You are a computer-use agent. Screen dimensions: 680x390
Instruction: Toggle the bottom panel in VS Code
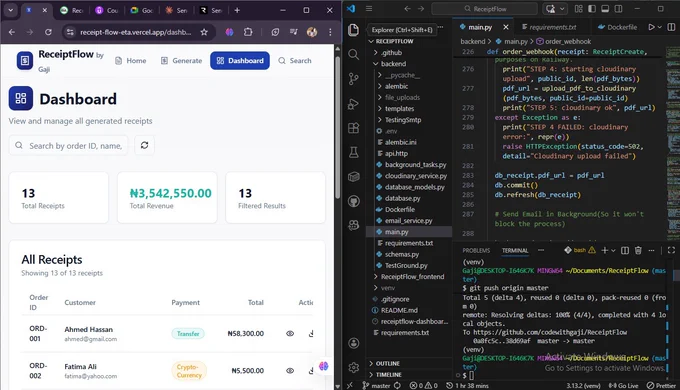[x=605, y=9]
